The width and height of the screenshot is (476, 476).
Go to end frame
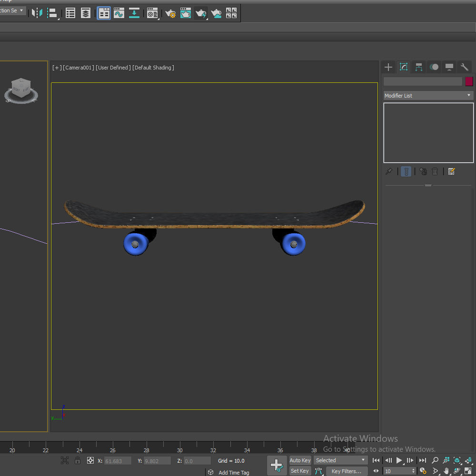[423, 460]
